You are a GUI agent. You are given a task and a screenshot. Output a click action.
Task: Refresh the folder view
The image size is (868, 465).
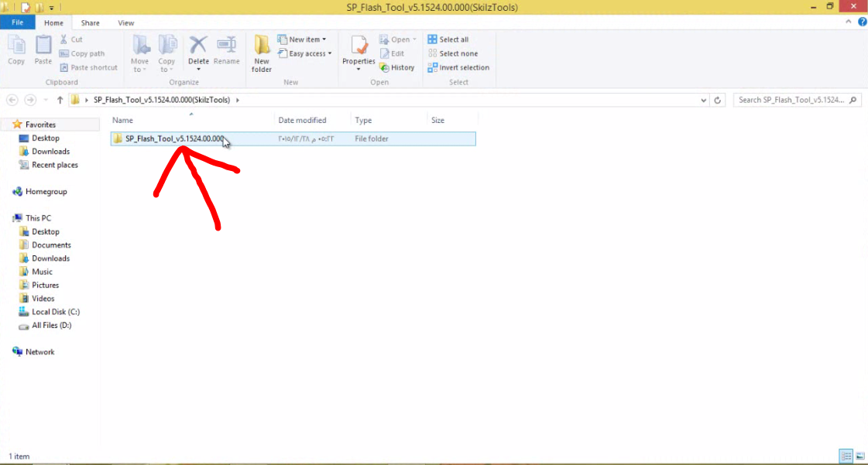coord(718,100)
